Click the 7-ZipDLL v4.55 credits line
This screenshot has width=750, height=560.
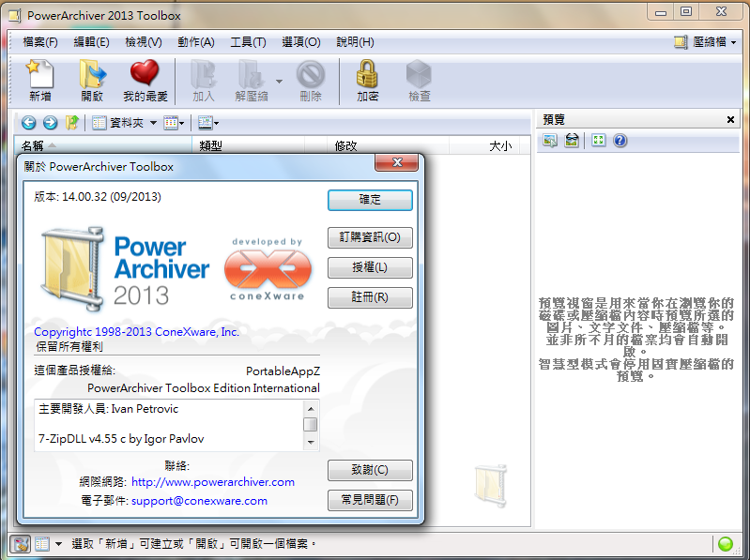(121, 439)
